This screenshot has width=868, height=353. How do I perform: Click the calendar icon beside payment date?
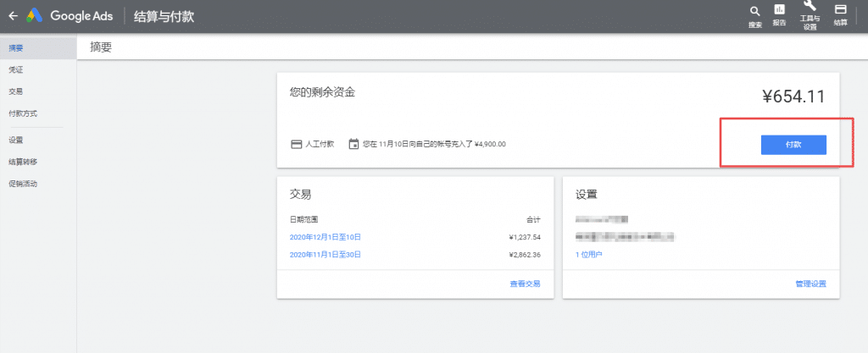coord(353,144)
